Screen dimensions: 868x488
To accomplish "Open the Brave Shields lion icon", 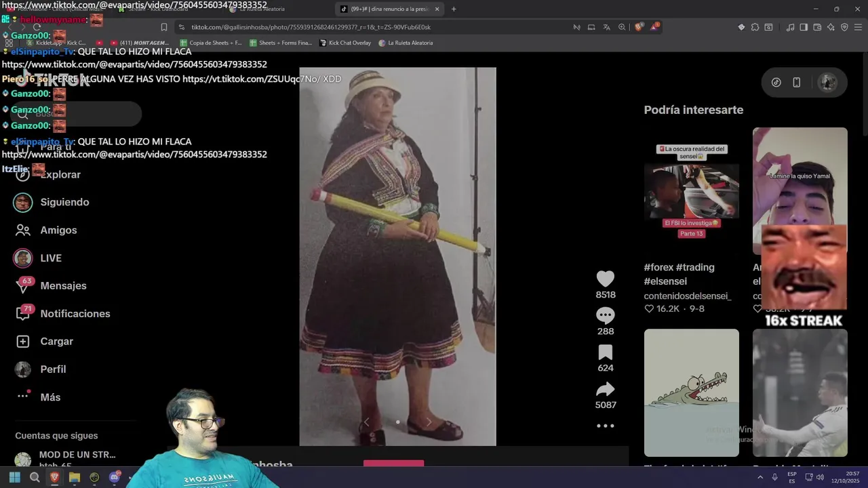I will (x=639, y=27).
